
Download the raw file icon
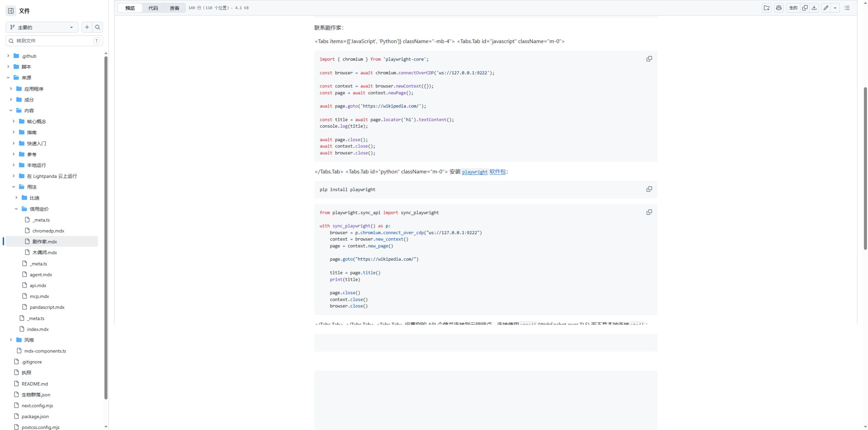(814, 8)
